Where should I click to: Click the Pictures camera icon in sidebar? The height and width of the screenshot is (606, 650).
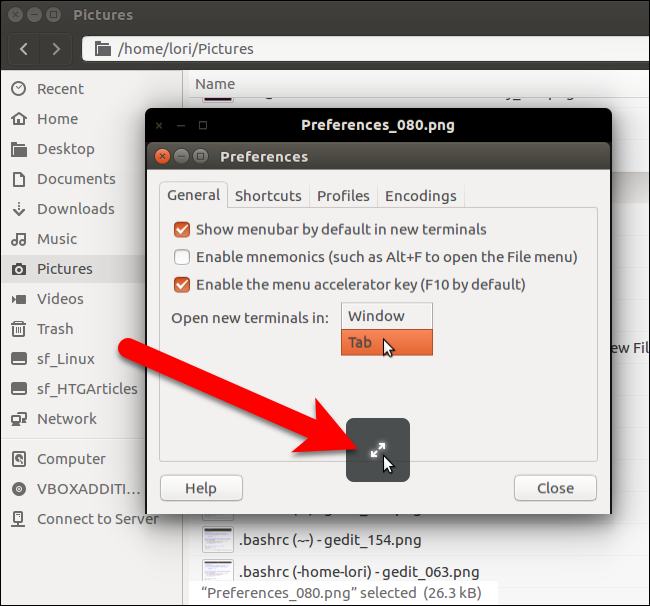pos(19,269)
